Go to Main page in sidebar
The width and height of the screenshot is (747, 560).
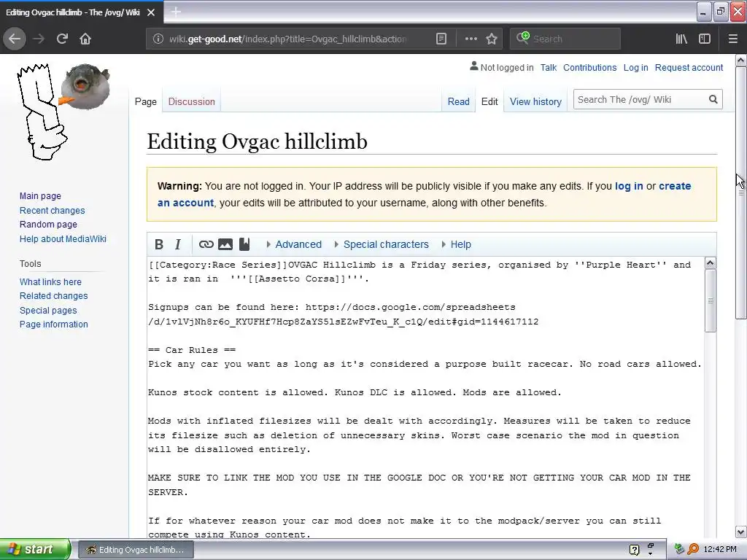coord(41,195)
